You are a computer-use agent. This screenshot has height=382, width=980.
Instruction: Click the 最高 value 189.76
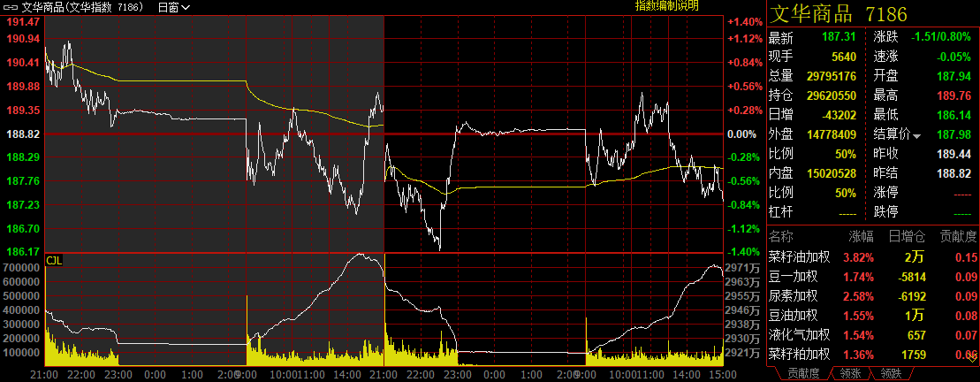click(x=953, y=95)
